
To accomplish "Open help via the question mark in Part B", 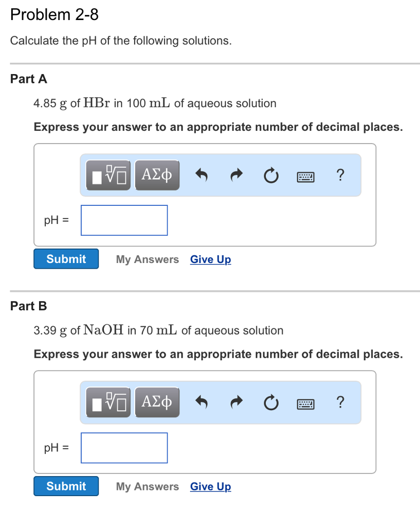I will (x=340, y=403).
